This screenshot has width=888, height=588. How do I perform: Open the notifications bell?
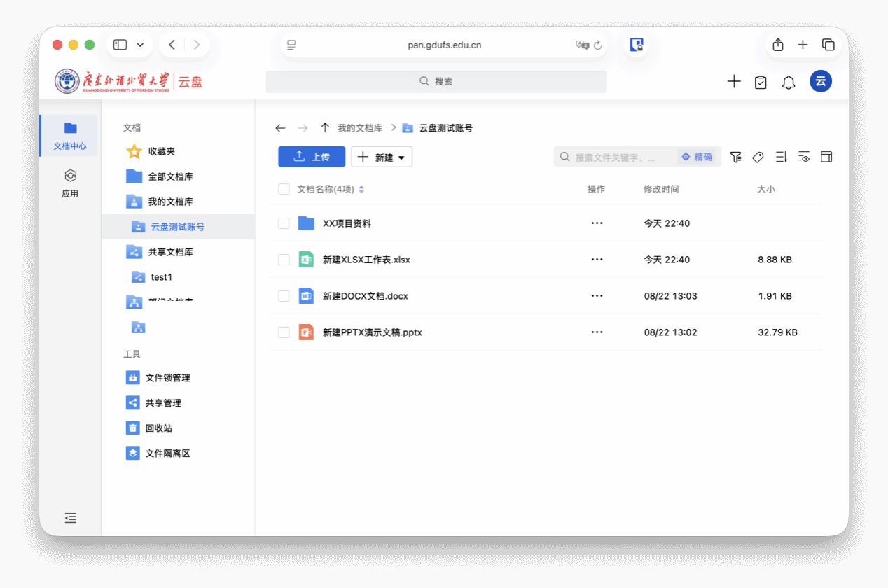point(789,82)
